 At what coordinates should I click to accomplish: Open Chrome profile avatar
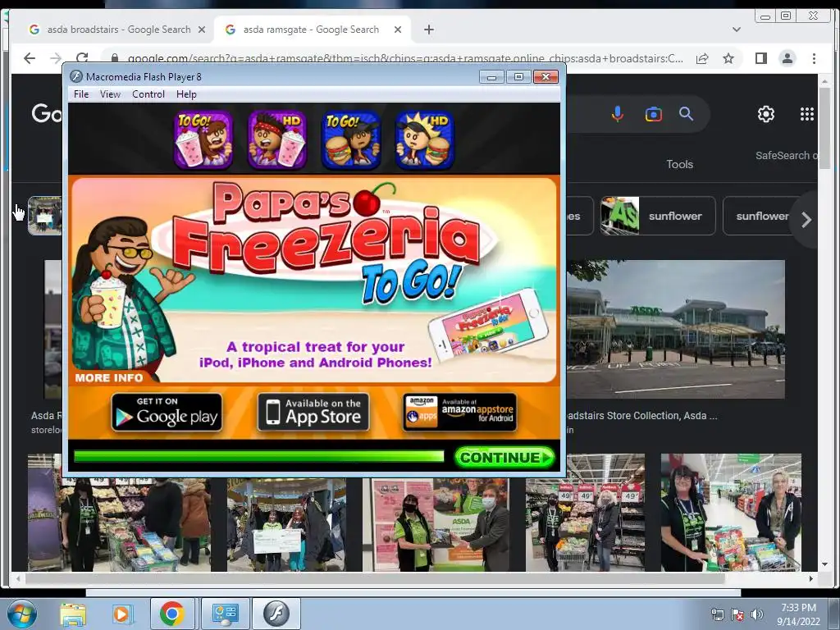point(787,58)
